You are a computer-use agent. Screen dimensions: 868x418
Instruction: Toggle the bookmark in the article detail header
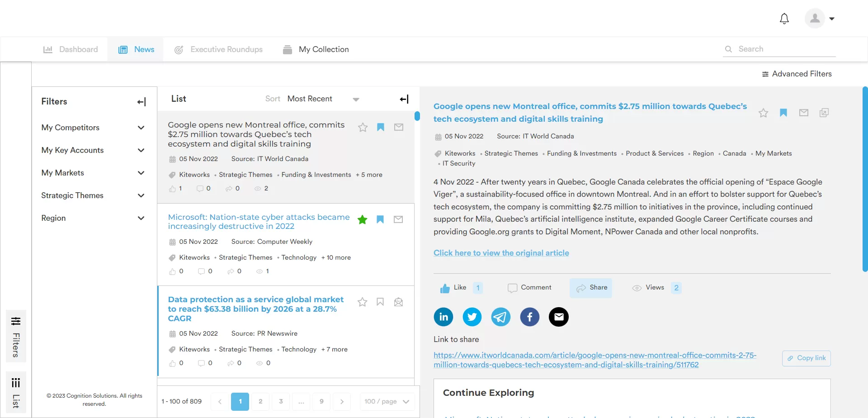[x=783, y=113]
